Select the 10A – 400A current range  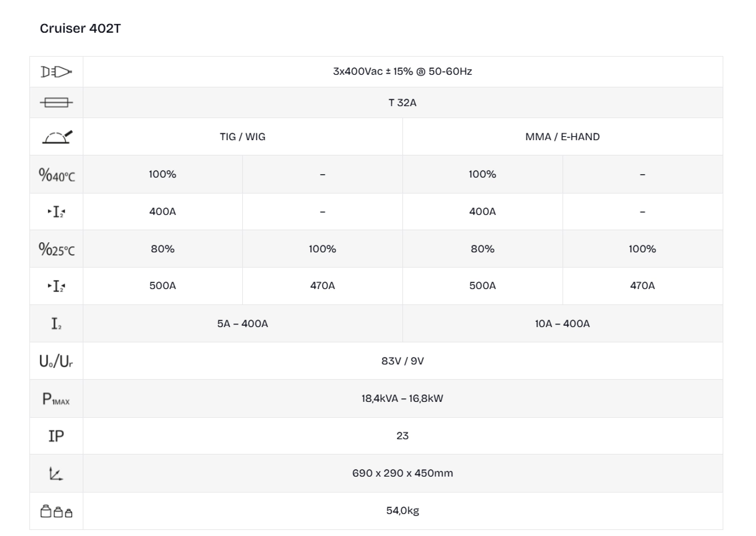(x=562, y=324)
